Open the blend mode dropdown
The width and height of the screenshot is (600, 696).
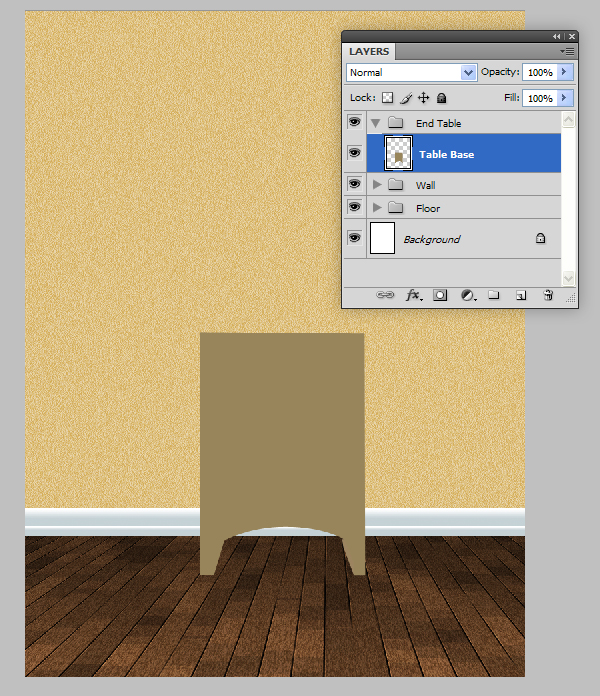click(411, 73)
